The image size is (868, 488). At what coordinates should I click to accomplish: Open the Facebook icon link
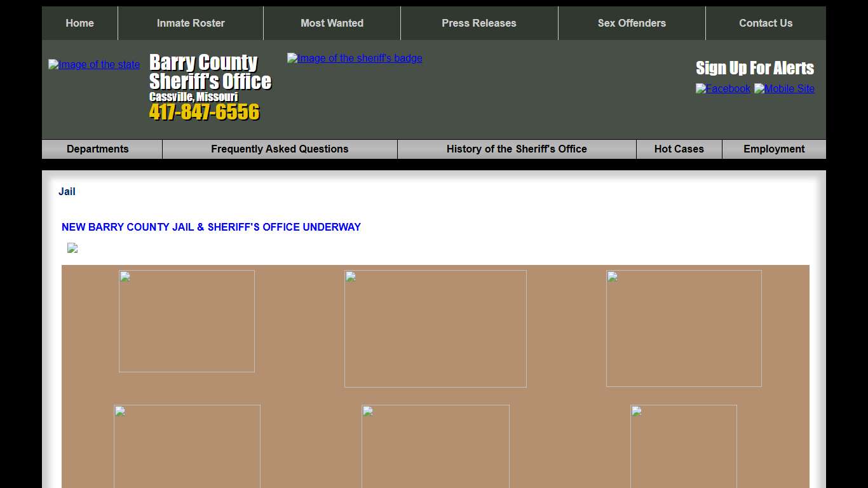point(723,88)
